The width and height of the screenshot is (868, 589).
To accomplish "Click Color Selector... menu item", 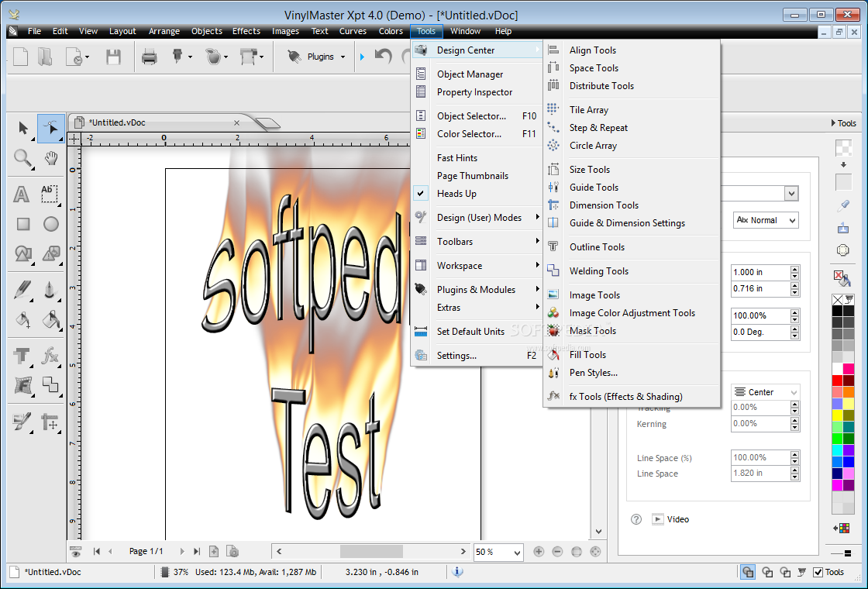I will [477, 133].
